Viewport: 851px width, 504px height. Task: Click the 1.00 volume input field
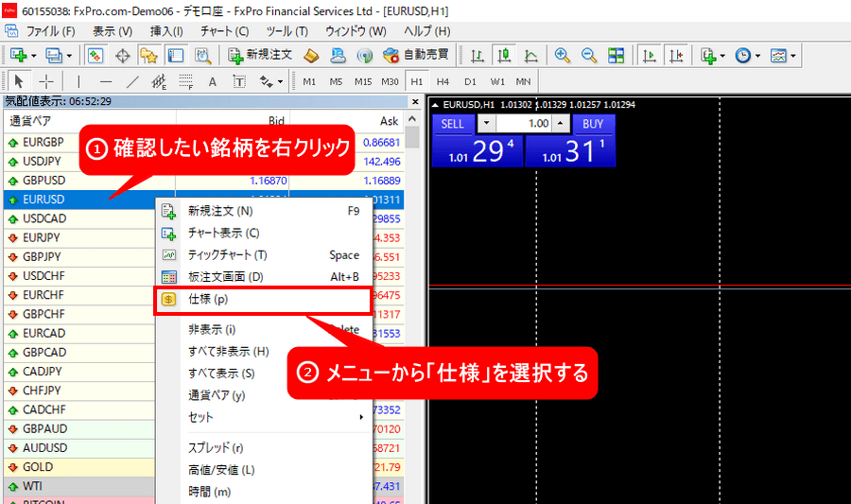pos(524,123)
